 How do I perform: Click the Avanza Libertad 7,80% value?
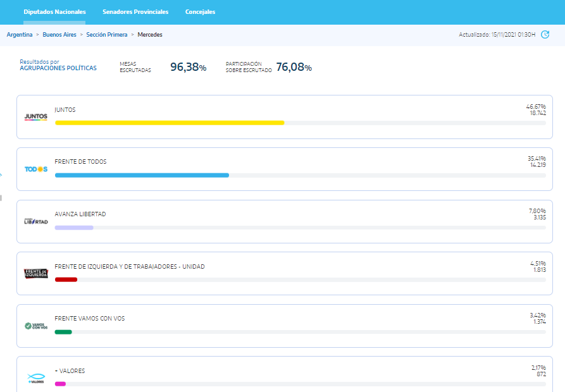point(537,211)
